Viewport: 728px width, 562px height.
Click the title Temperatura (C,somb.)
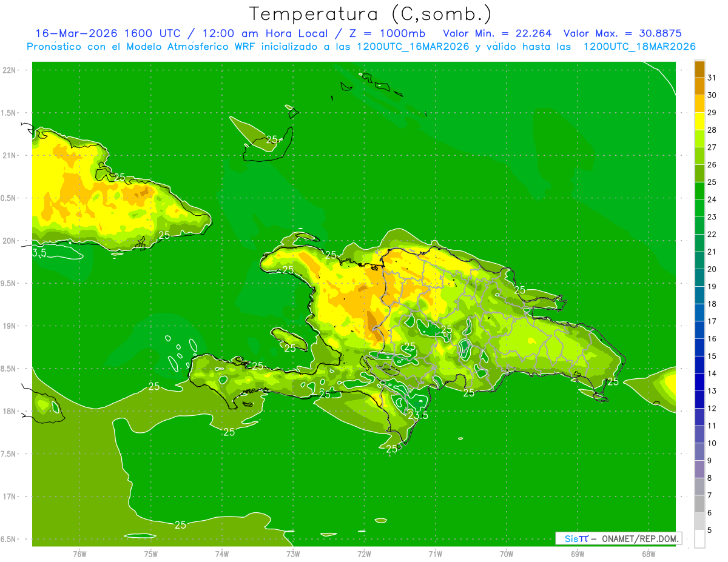370,14
